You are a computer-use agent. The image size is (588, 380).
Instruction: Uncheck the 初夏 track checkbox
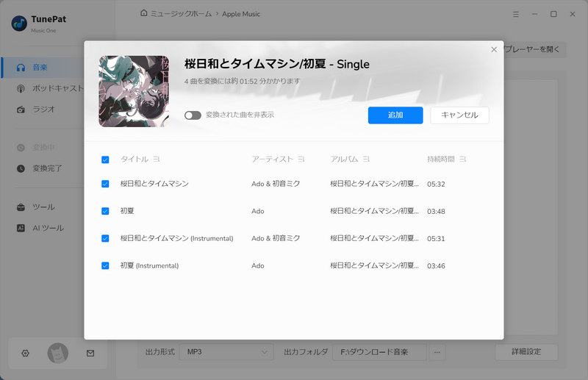(105, 211)
